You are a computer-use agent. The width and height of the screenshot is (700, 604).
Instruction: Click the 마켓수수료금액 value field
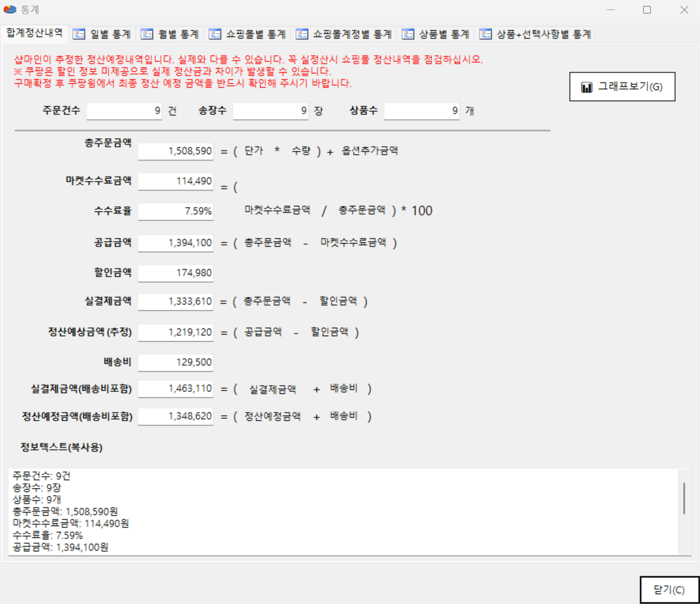coord(176,181)
